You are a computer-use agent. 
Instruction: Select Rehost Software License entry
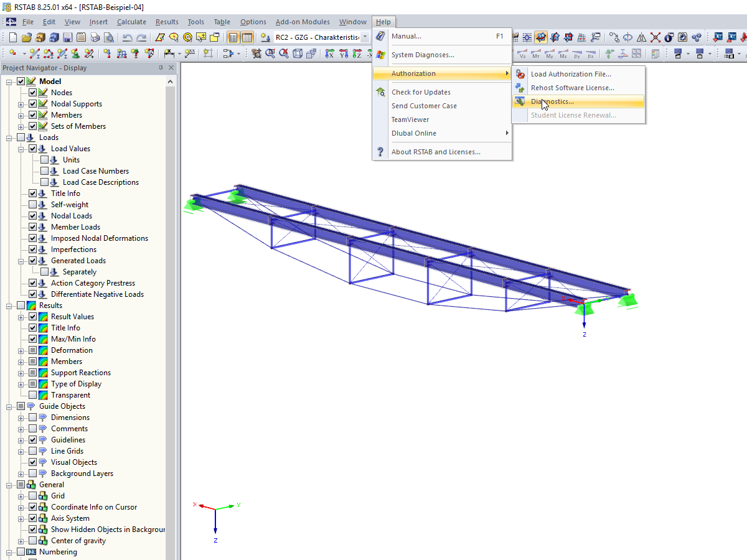pyautogui.click(x=578, y=88)
